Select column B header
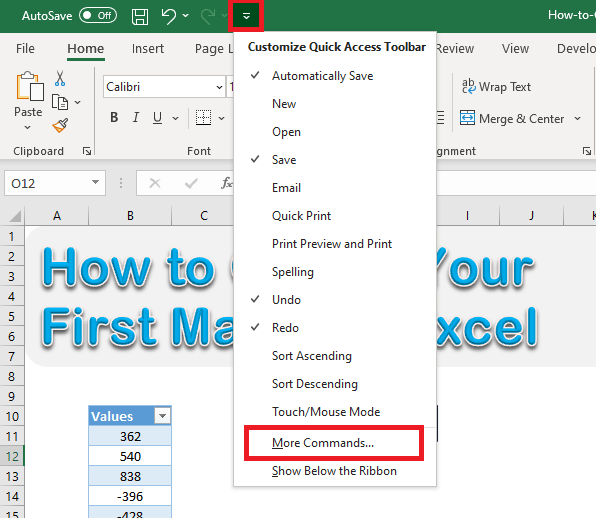This screenshot has height=518, width=596. click(x=130, y=216)
